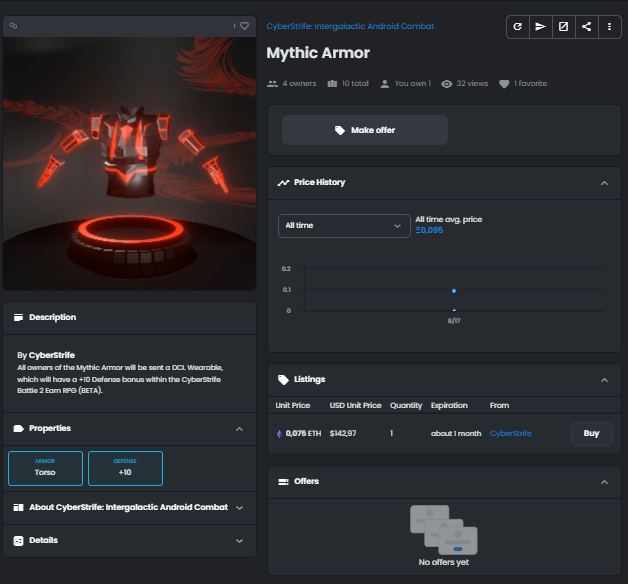Click the 10 total text
Viewport: 628px width, 584px height.
(355, 83)
